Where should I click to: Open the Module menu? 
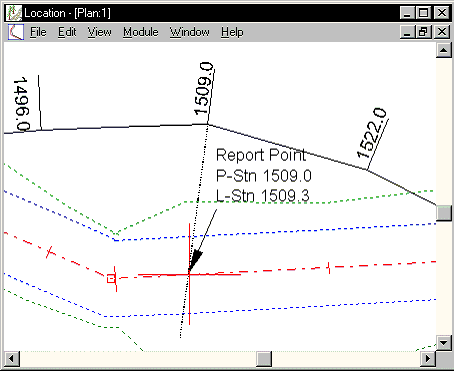pyautogui.click(x=141, y=32)
